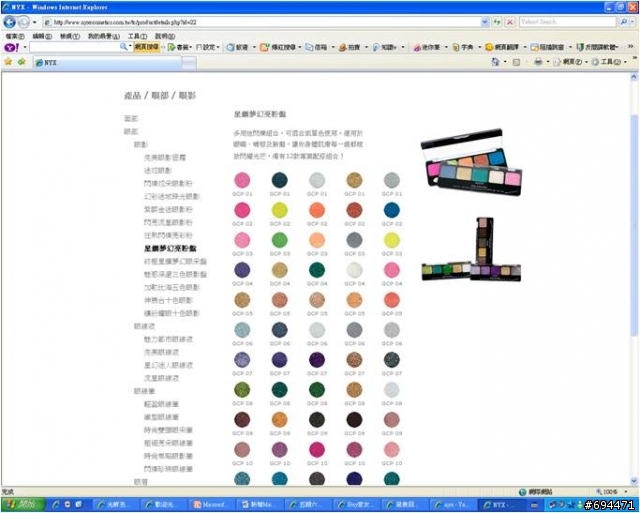Open the 網頁(P) page dropdown in command bar
The width and height of the screenshot is (640, 513).
pyautogui.click(x=571, y=62)
